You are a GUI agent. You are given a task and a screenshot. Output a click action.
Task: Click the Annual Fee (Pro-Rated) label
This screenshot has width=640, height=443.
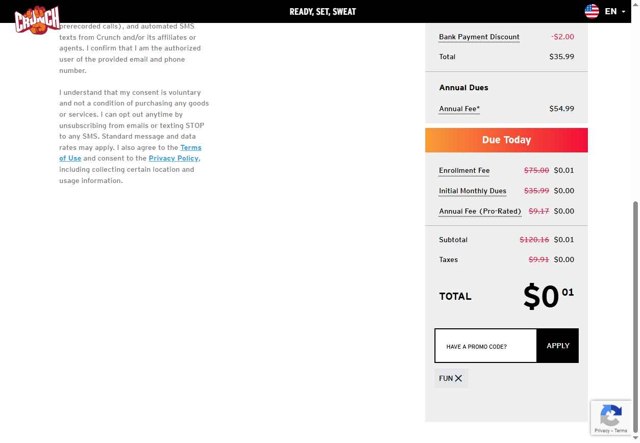[480, 211]
